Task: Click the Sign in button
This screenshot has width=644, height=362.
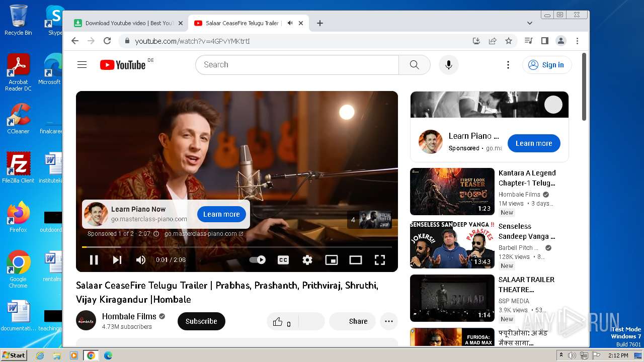Action: click(x=547, y=65)
